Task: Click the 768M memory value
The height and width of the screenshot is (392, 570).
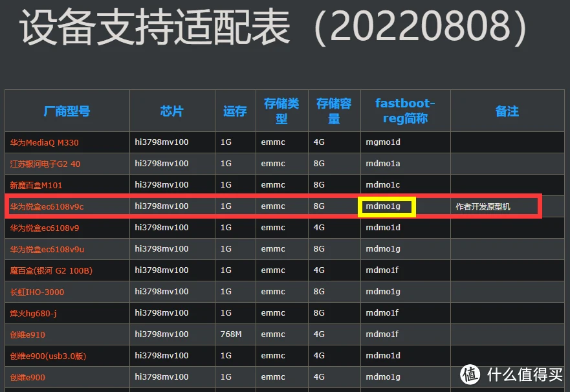Action: point(231,334)
